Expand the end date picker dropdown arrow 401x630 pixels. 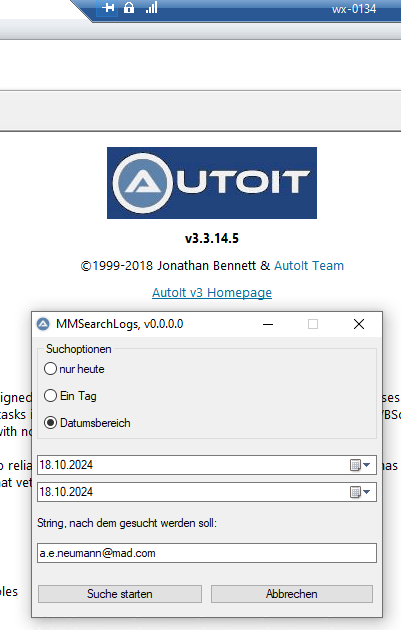[x=366, y=492]
